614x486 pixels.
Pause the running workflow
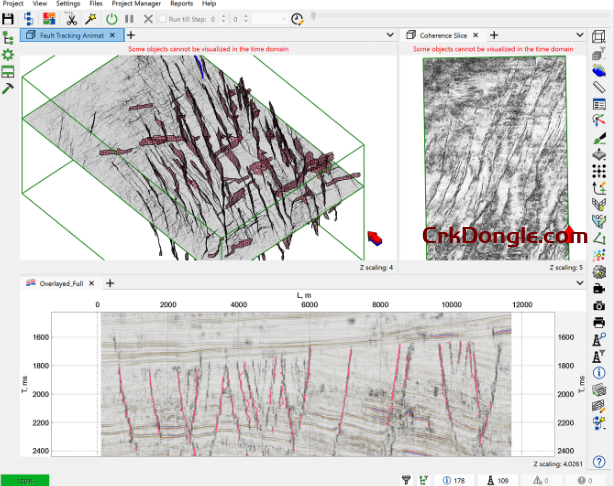pyautogui.click(x=129, y=19)
